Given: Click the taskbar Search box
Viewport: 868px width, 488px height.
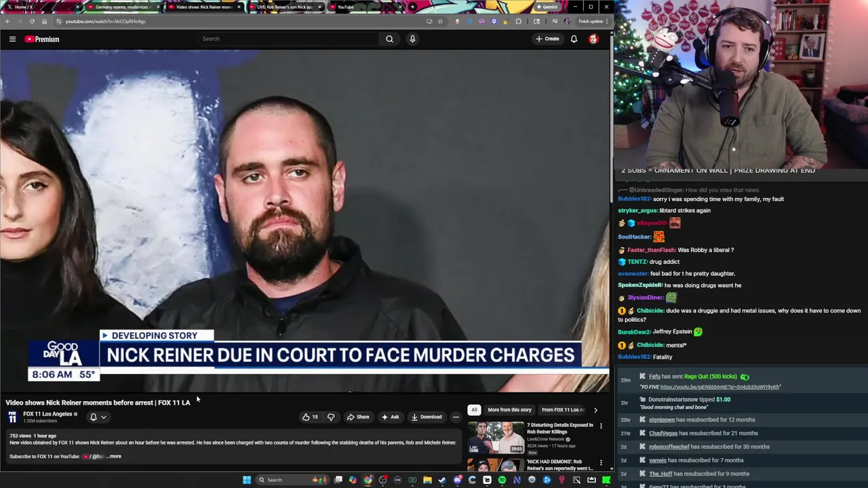Looking at the screenshot, I should (x=292, y=480).
